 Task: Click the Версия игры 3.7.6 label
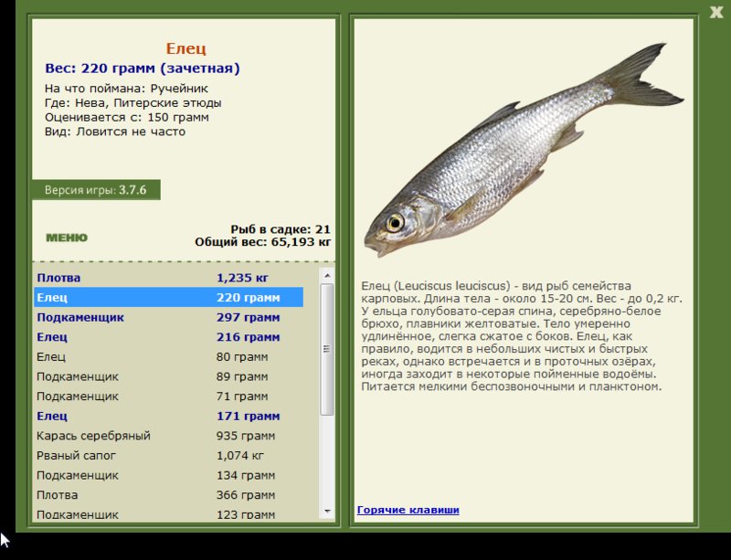coord(96,190)
